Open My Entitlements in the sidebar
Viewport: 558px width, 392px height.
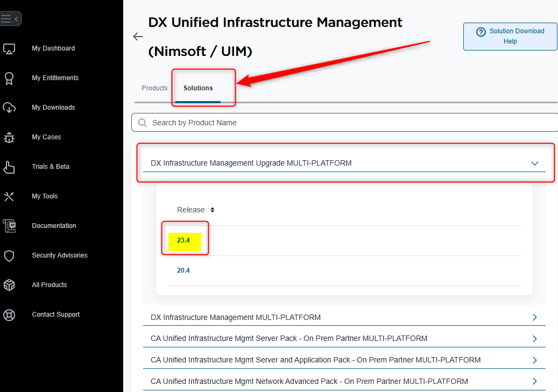click(55, 78)
